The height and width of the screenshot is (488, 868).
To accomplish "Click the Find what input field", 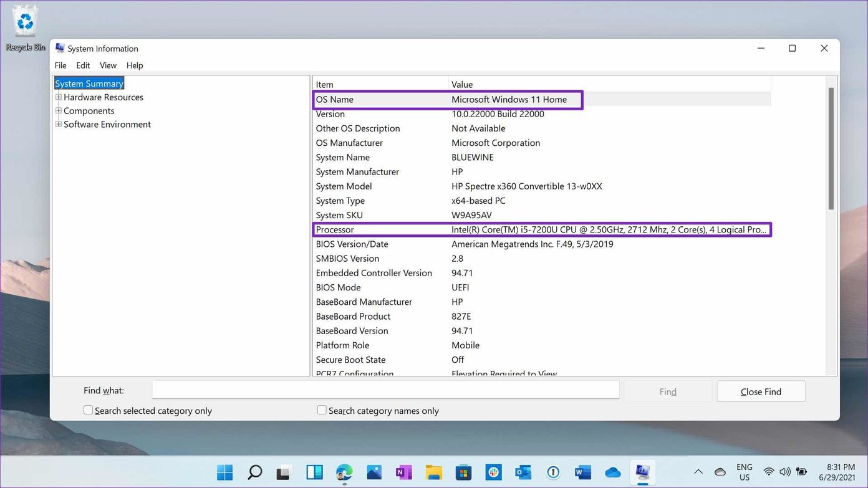I will (x=385, y=390).
